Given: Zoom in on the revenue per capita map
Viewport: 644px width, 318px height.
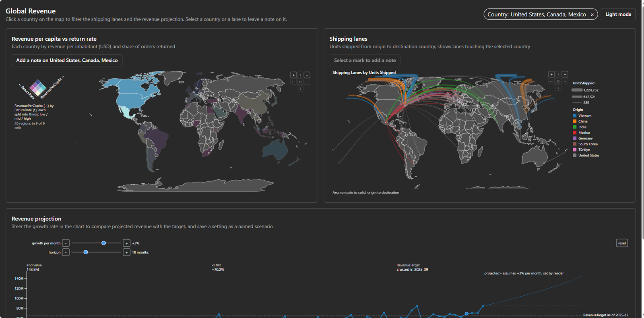Looking at the screenshot, I should coord(293,75).
